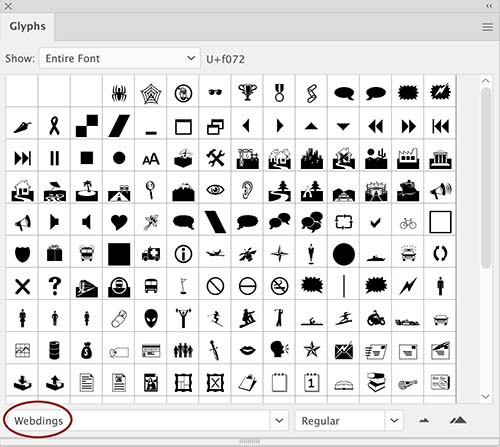This screenshot has height=447, width=500.
Task: Click the Regular font style field
Action: click(x=340, y=421)
